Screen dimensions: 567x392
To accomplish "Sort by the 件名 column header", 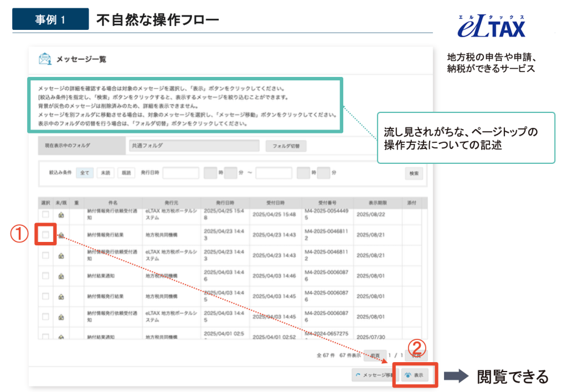I will (x=113, y=203).
